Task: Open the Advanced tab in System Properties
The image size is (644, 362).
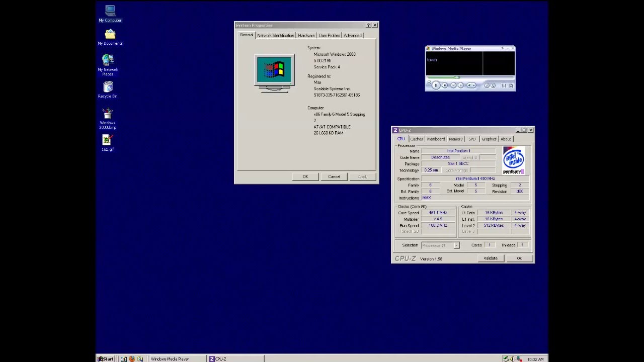Action: point(353,35)
